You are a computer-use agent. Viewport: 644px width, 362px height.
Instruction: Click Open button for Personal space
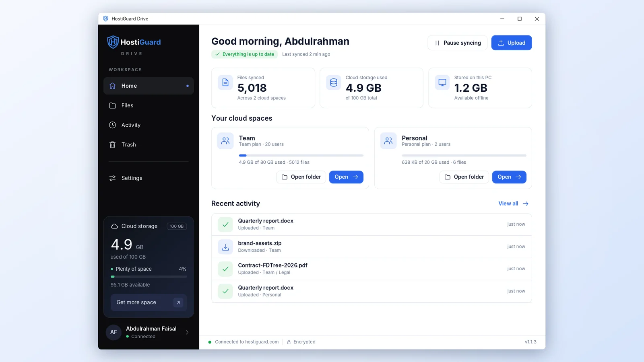509,177
